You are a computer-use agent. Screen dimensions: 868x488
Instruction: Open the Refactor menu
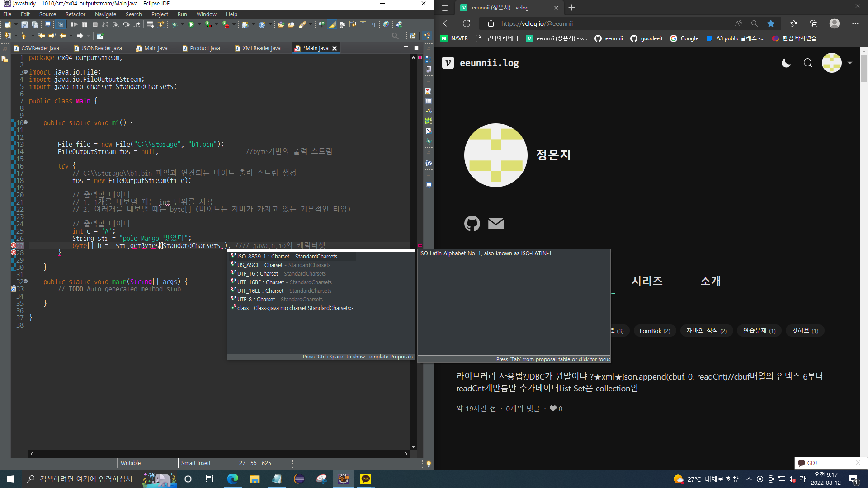pyautogui.click(x=75, y=14)
